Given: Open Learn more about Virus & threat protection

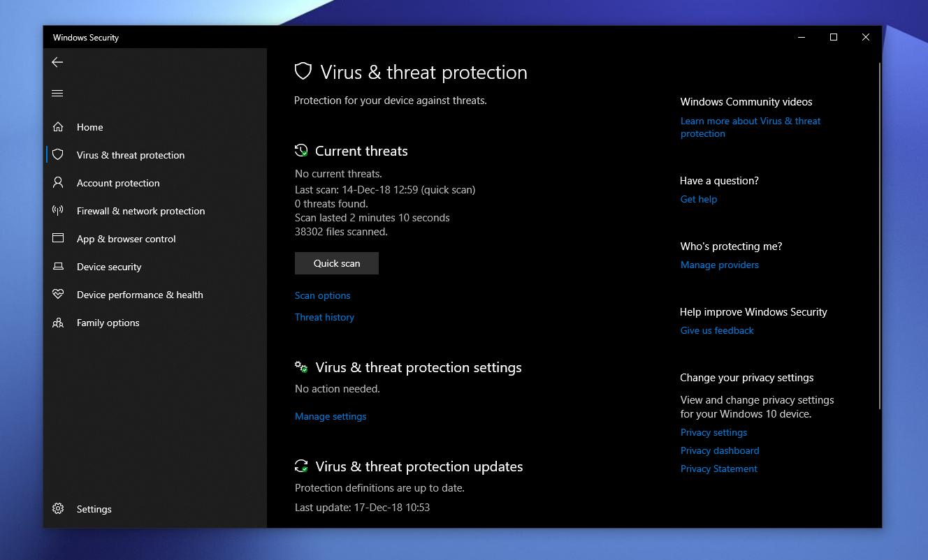Looking at the screenshot, I should [x=751, y=127].
